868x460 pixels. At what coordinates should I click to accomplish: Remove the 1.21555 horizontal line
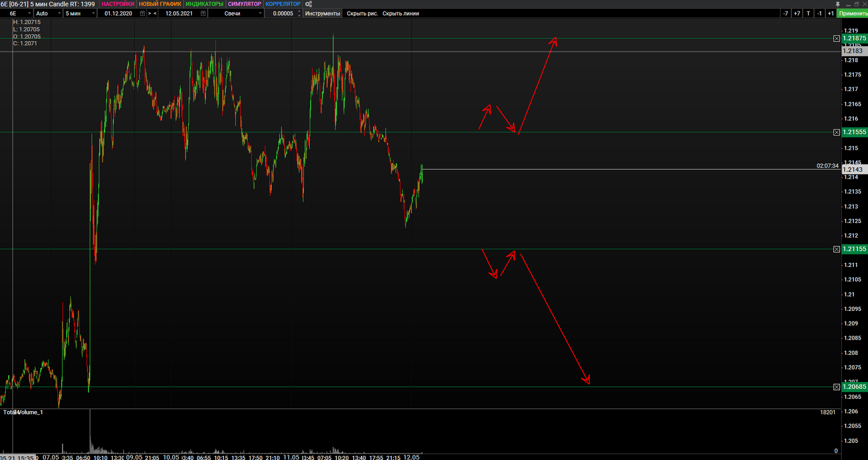pyautogui.click(x=837, y=132)
